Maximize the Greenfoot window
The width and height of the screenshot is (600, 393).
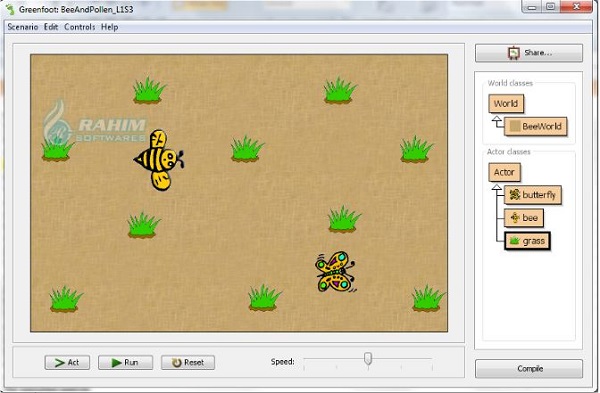point(551,7)
